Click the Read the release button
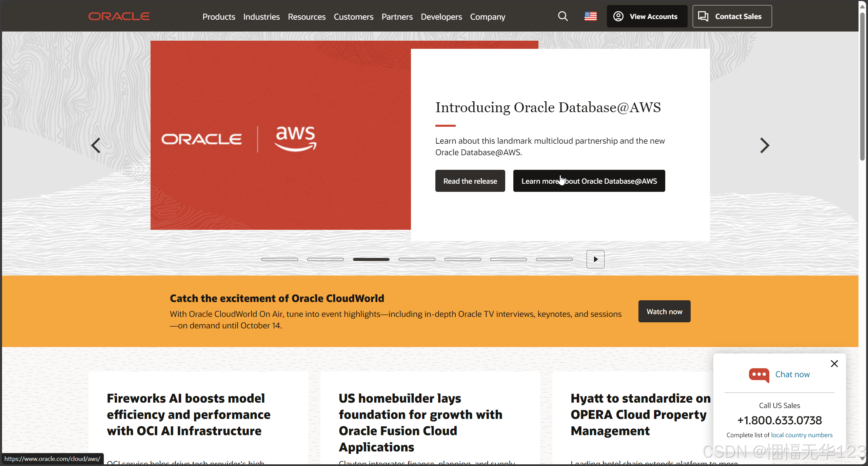Image resolution: width=868 pixels, height=466 pixels. [470, 181]
